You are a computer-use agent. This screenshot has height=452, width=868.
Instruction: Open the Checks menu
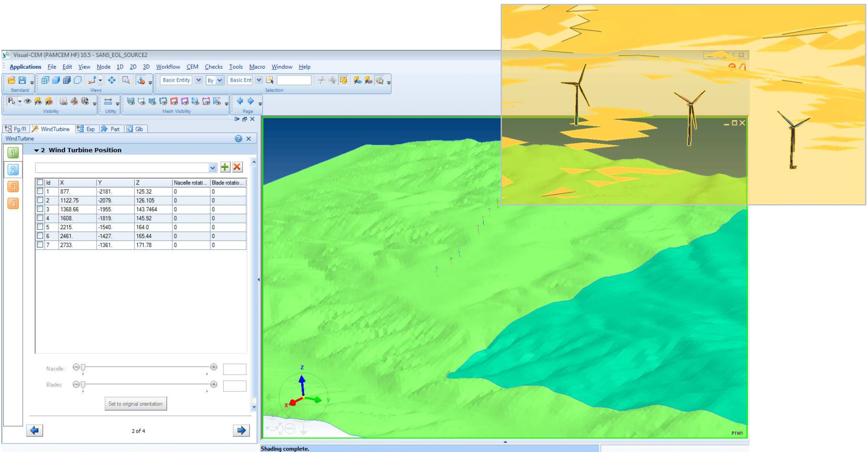pos(214,67)
